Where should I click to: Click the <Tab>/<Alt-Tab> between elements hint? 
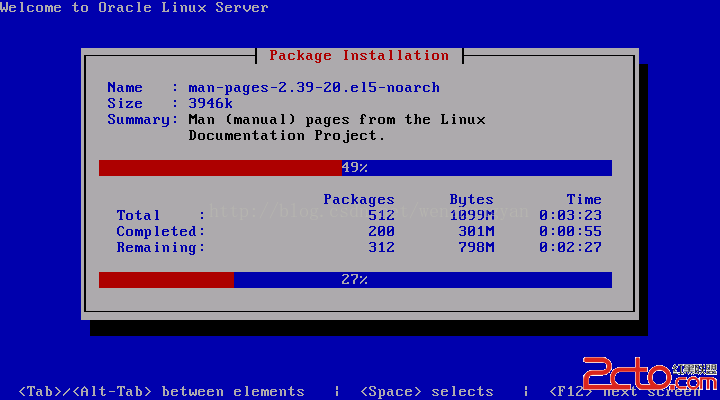[161, 391]
